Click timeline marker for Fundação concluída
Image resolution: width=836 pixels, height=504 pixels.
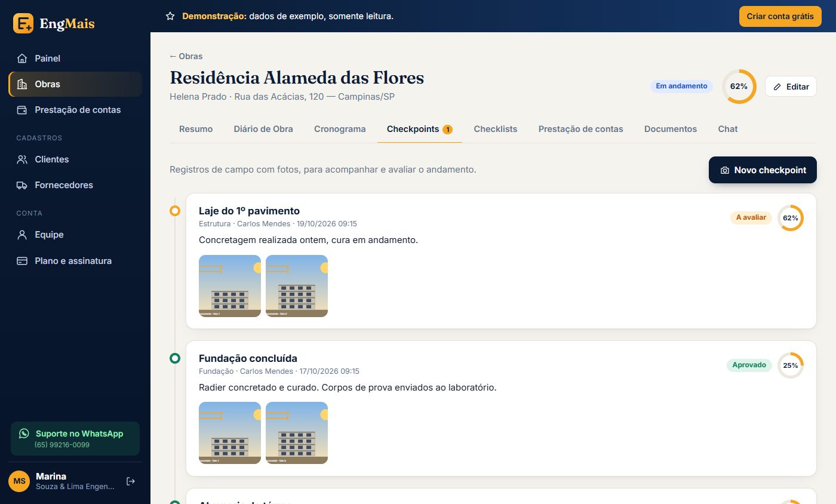(175, 358)
